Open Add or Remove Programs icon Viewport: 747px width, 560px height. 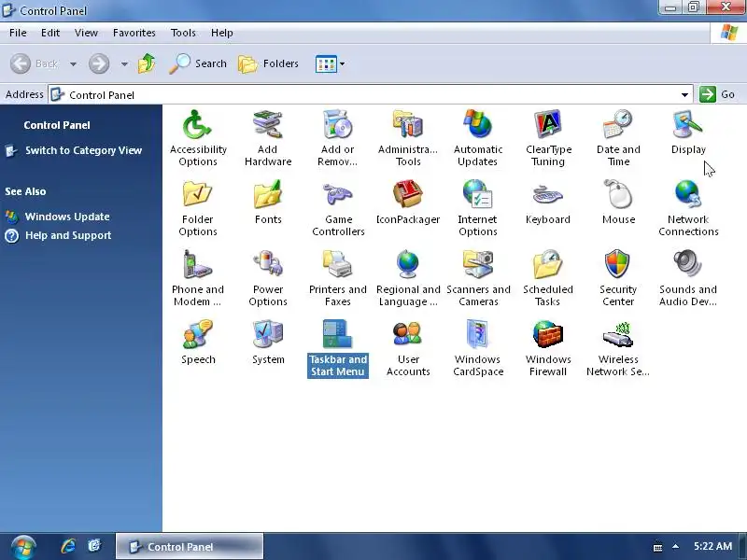[x=337, y=137]
